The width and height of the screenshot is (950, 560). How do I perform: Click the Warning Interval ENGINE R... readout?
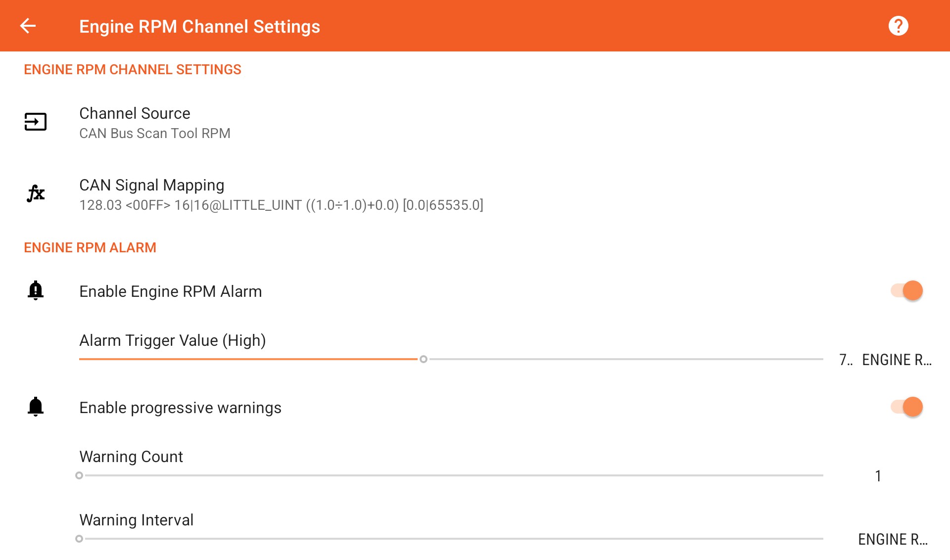pyautogui.click(x=893, y=539)
